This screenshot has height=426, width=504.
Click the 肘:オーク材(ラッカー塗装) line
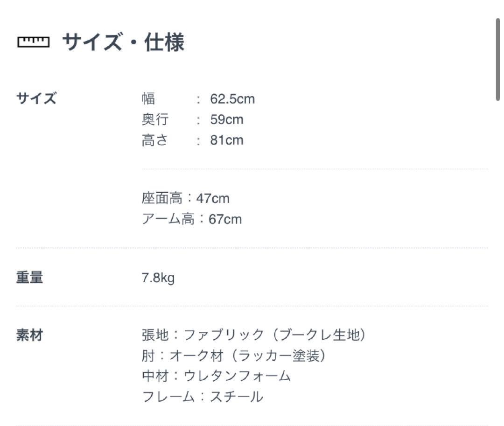point(234,356)
